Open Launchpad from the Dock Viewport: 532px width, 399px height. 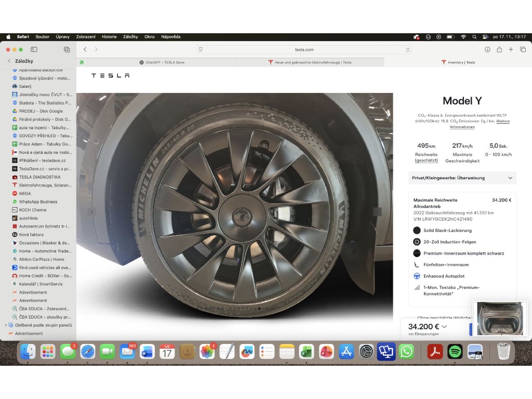(x=48, y=352)
